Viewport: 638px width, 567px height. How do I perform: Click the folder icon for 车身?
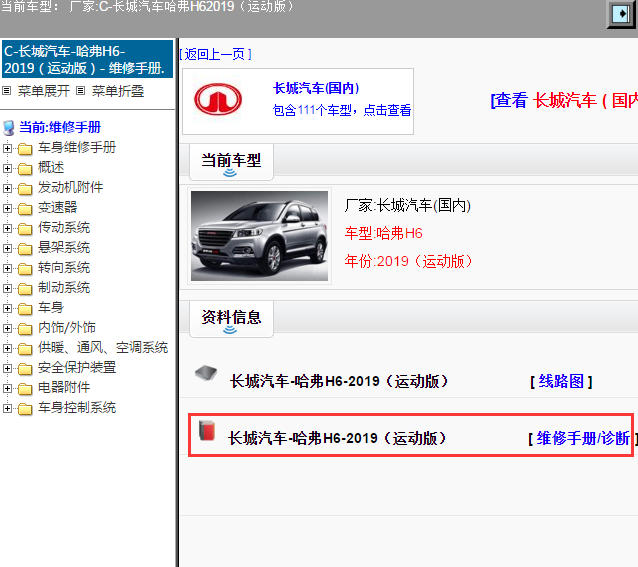(x=25, y=309)
